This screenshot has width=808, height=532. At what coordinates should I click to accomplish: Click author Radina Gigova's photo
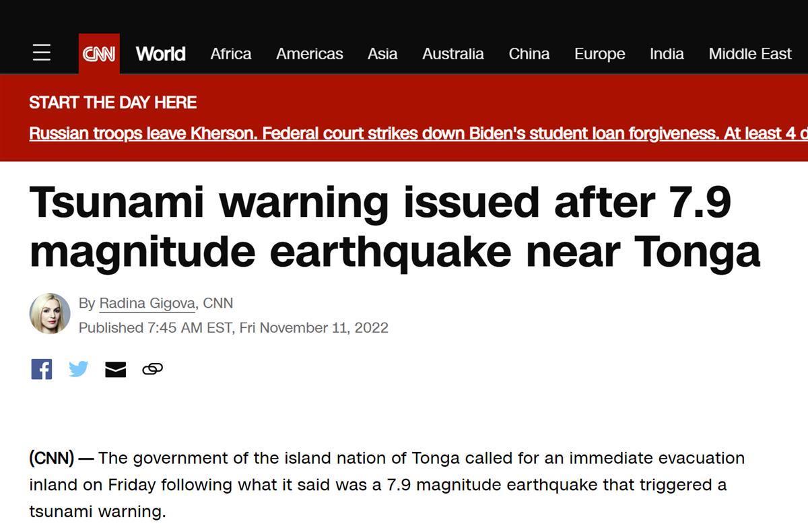(50, 314)
